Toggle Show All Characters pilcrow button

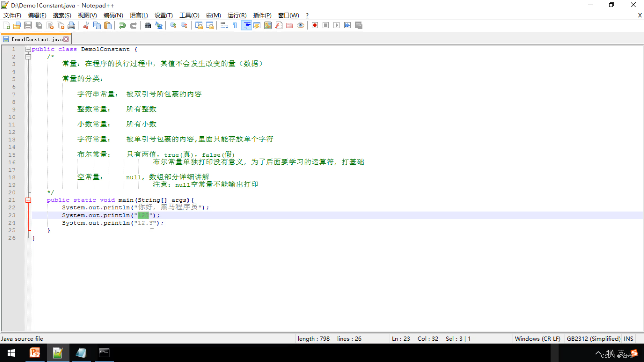tap(235, 25)
